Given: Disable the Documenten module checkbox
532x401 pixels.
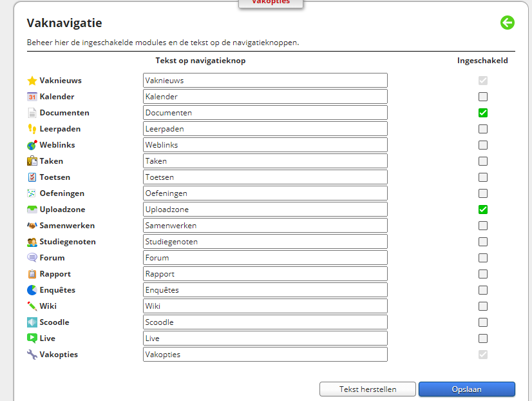Looking at the screenshot, I should (x=483, y=113).
